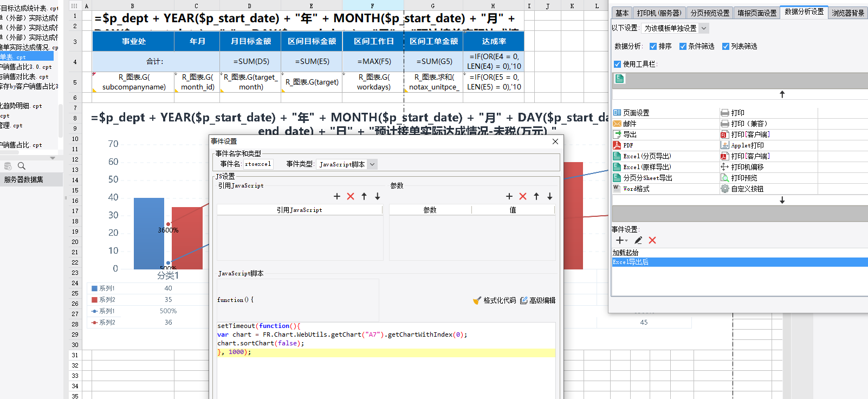This screenshot has height=399, width=868.
Task: Click the PDF export icon
Action: tap(617, 145)
